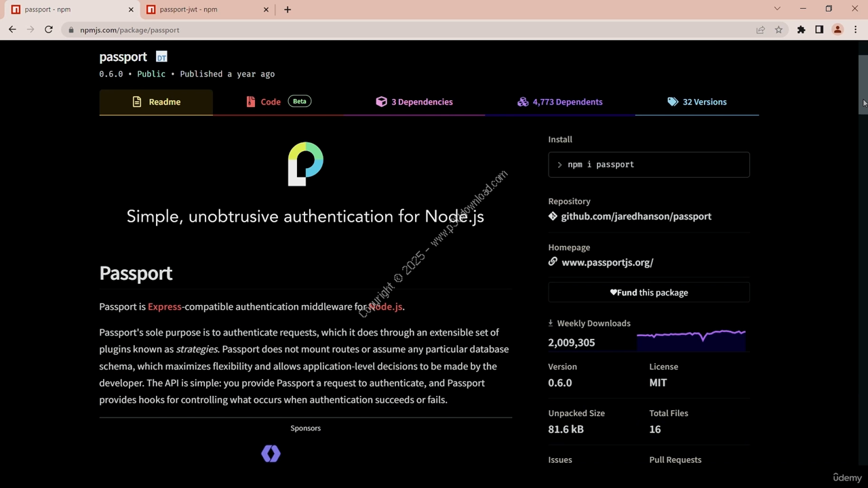Click the DT TypeScript badge next to passport
This screenshot has width=868, height=488.
[x=161, y=57]
